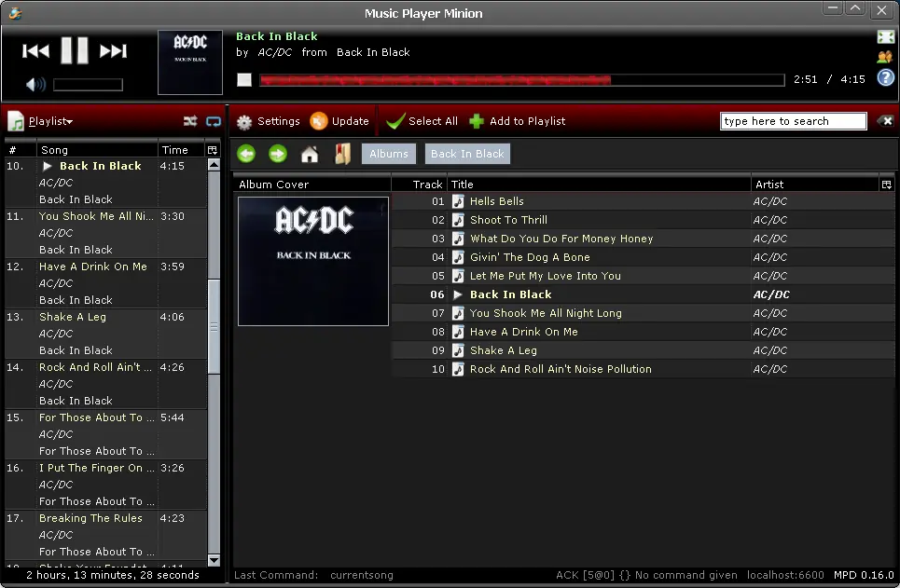Pause the current song
Viewport: 900px width, 588px height.
coord(75,50)
